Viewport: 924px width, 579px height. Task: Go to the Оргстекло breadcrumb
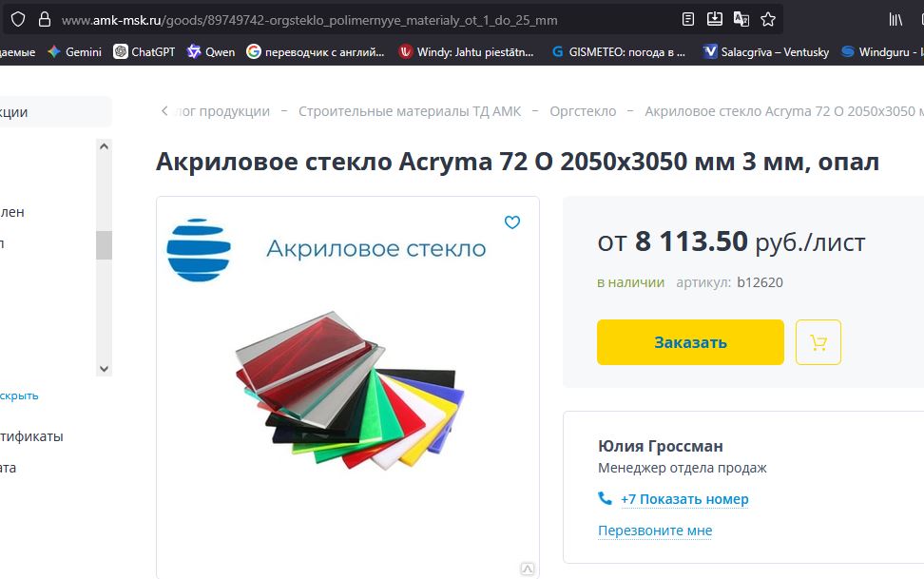tap(583, 111)
